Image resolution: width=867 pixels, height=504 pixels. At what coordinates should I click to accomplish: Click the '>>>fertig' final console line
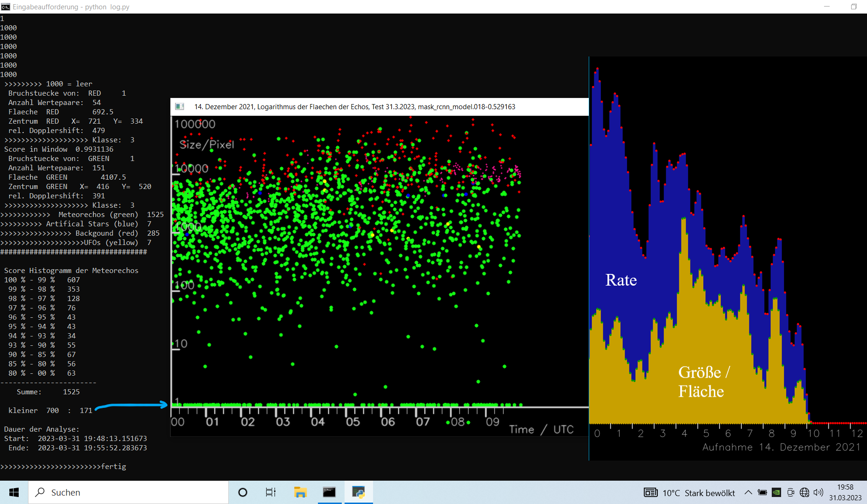[x=63, y=467]
